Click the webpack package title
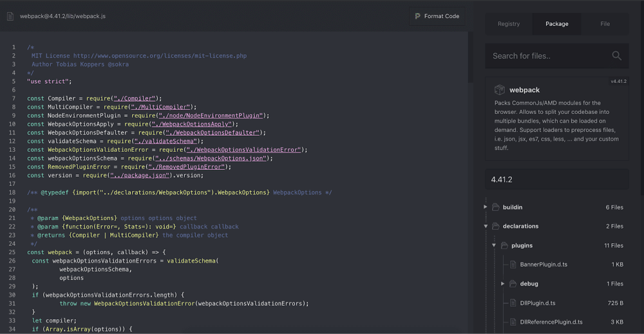This screenshot has width=644, height=334. click(524, 90)
